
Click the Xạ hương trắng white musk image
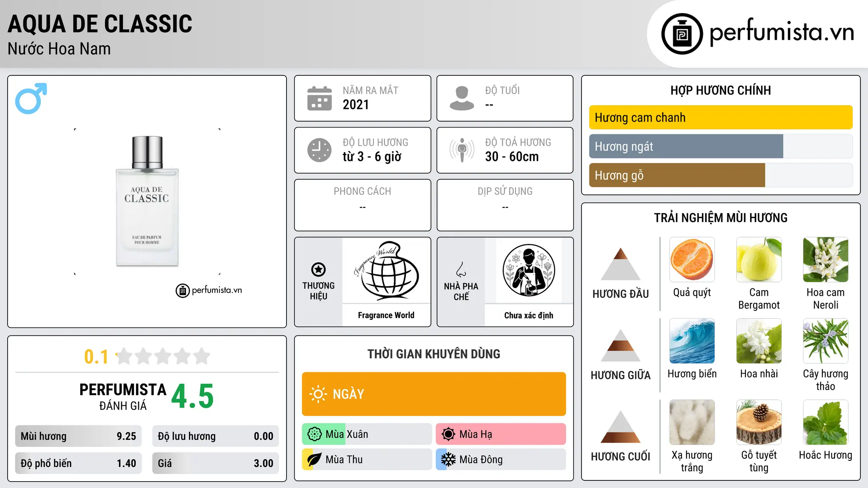pos(692,422)
